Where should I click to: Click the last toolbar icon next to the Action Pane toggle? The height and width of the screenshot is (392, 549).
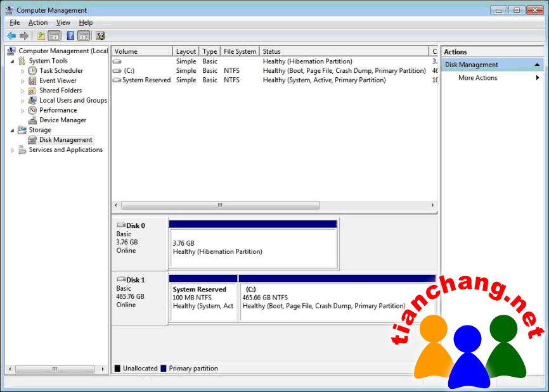pyautogui.click(x=101, y=35)
